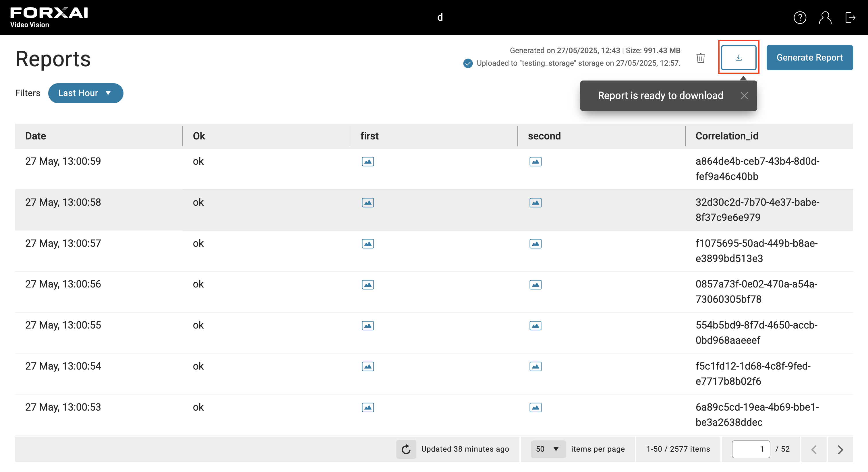This screenshot has width=868, height=472.
Task: Click the Generate Report button
Action: tap(809, 58)
